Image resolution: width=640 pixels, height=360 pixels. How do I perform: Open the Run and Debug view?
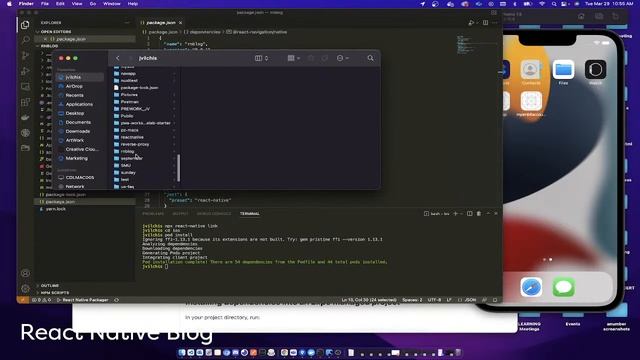pyautogui.click(x=25, y=71)
